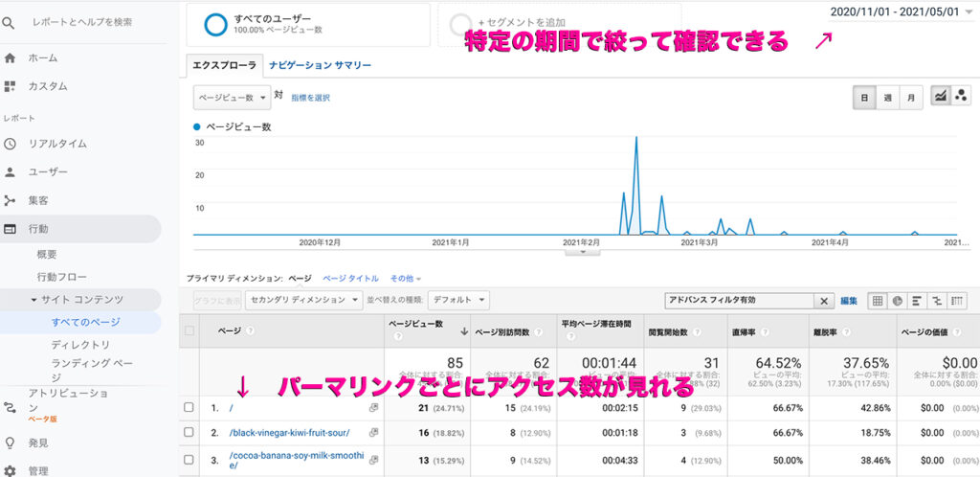
Task: Select ページ タイトル primary dimension
Action: 350,278
